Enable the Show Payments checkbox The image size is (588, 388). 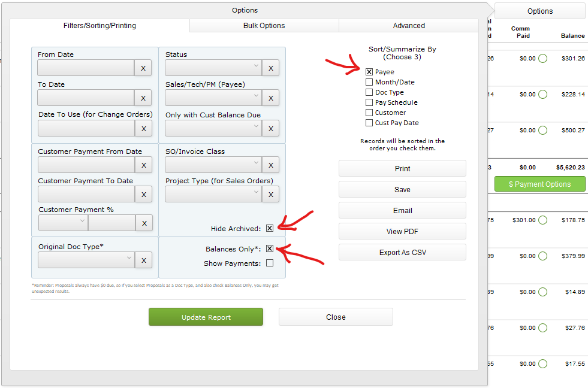[x=270, y=263]
